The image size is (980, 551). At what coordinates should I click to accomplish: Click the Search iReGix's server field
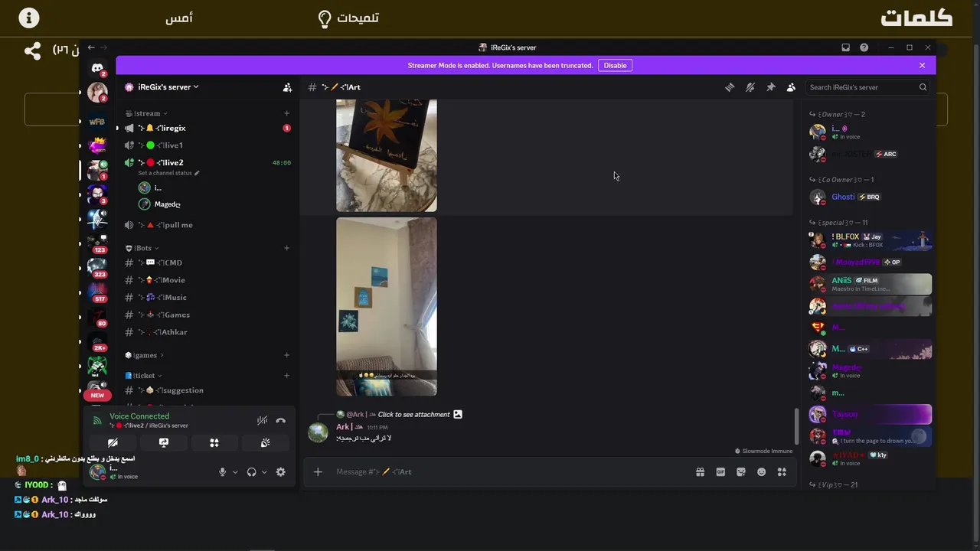pos(868,87)
